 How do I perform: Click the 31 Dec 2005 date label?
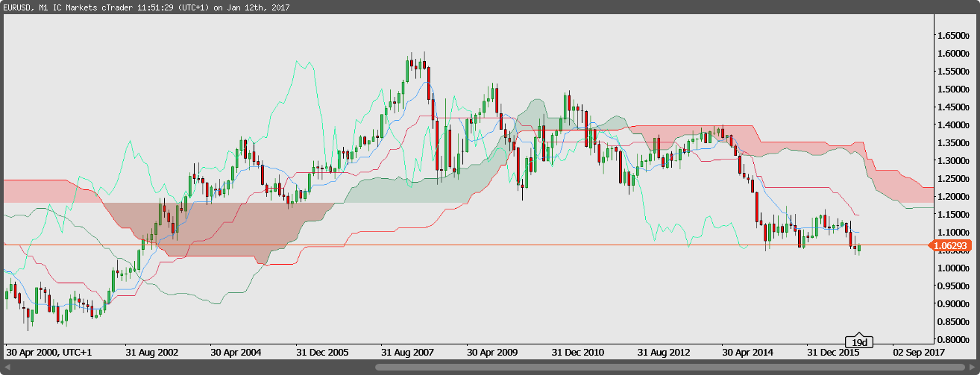coord(321,351)
